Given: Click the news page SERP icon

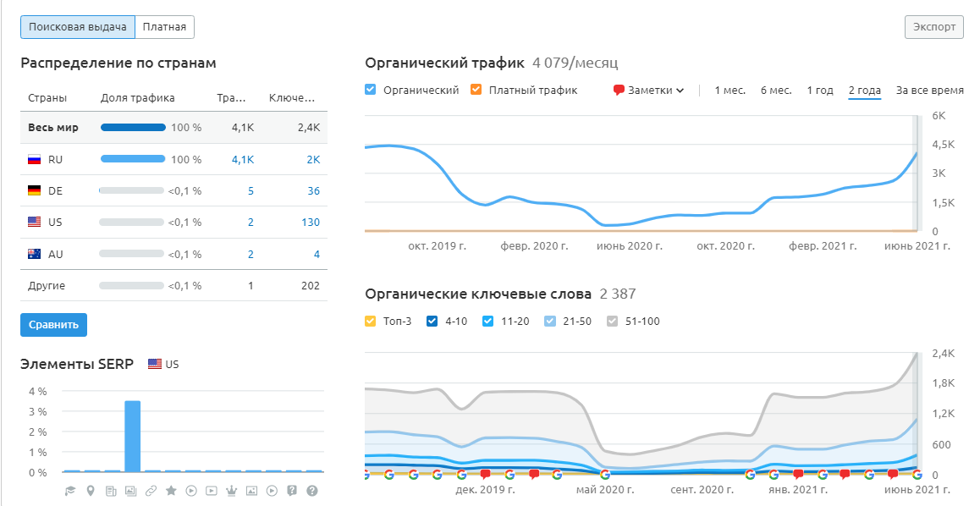Looking at the screenshot, I should (111, 491).
